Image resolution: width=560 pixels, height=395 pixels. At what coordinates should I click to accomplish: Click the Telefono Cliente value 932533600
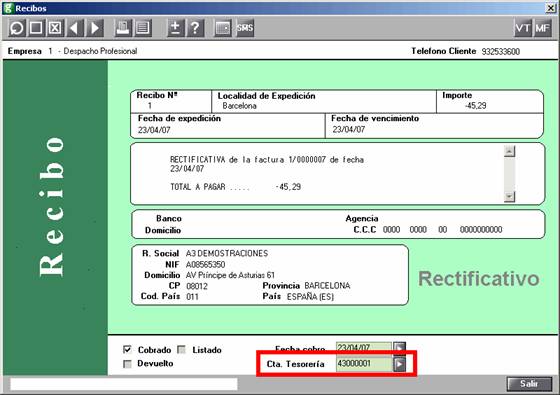point(500,51)
